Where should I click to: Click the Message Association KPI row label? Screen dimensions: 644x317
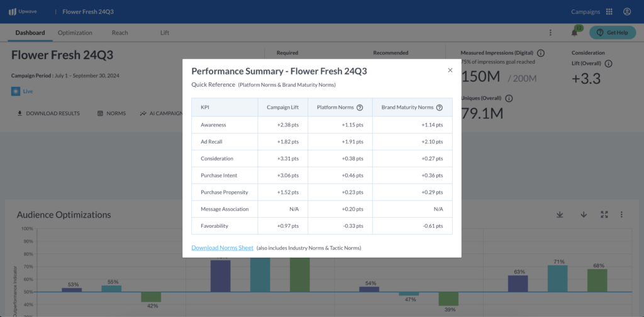point(225,209)
